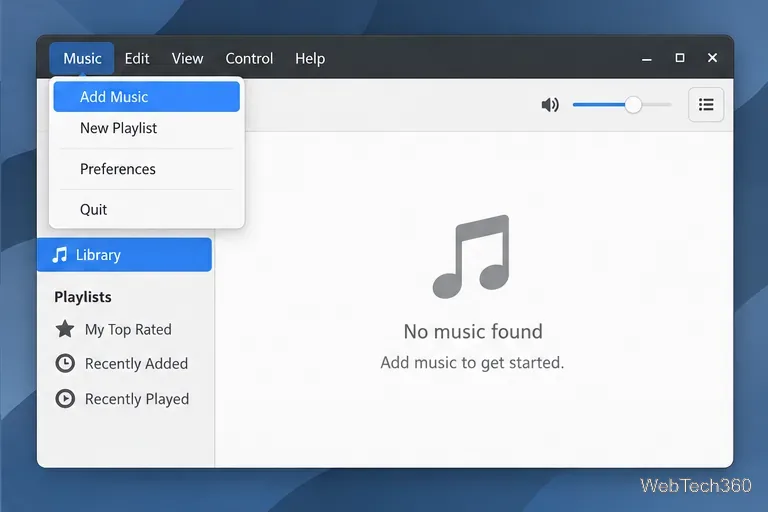
Task: Click the play-circle icon beside Recently Played
Action: pos(65,399)
